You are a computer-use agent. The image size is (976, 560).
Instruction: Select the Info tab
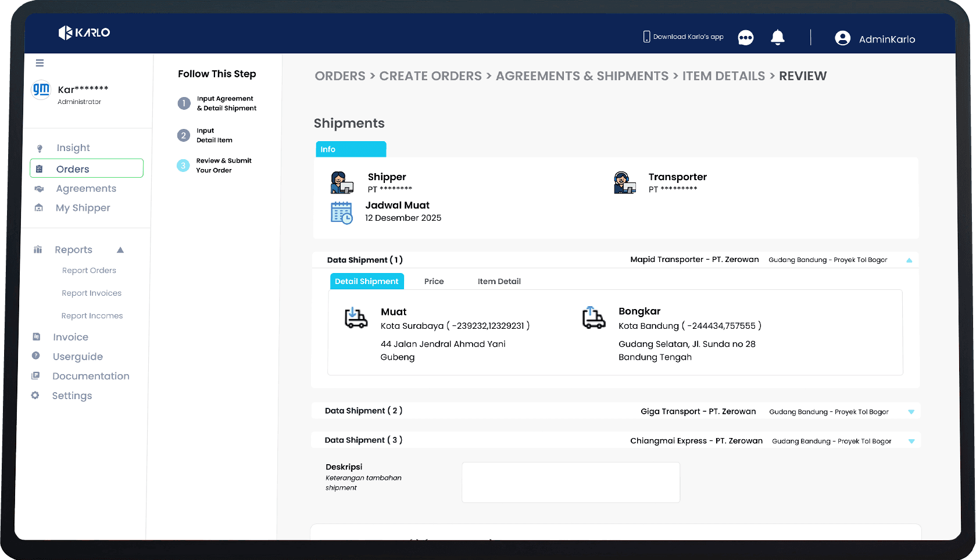click(351, 149)
